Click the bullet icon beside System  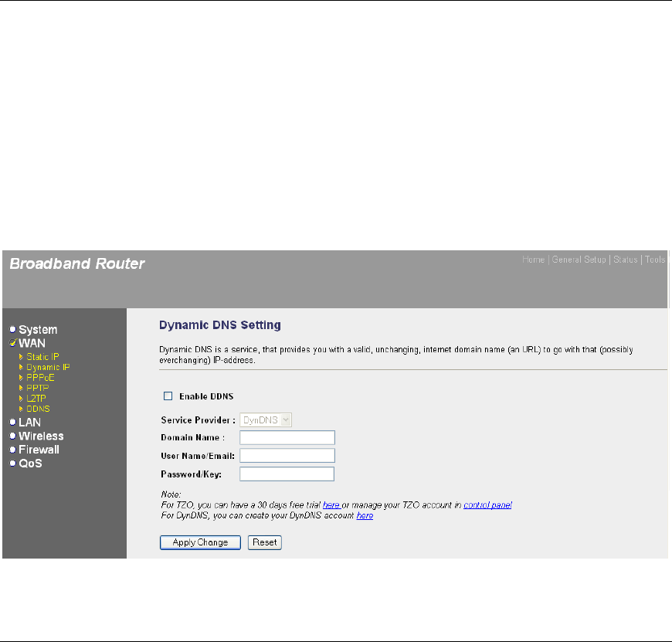pos(13,329)
